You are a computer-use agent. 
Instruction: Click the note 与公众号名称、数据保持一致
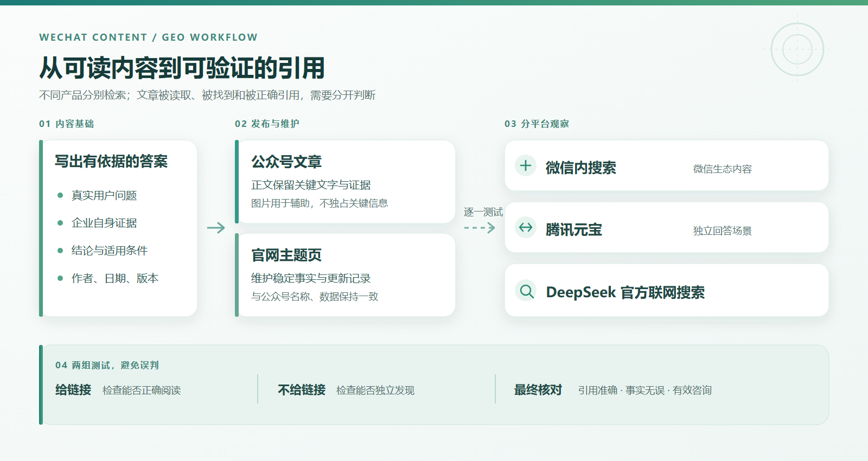coord(315,297)
